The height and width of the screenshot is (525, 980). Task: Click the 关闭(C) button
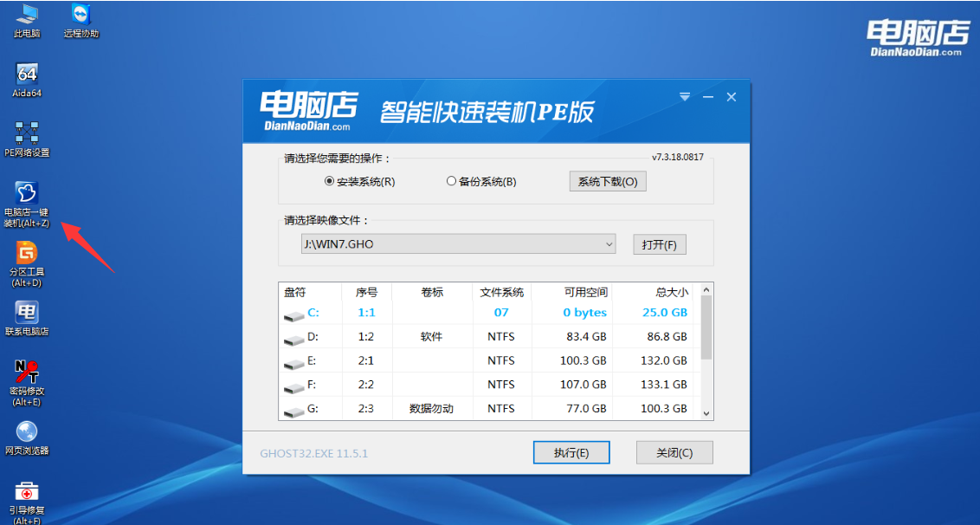(674, 451)
